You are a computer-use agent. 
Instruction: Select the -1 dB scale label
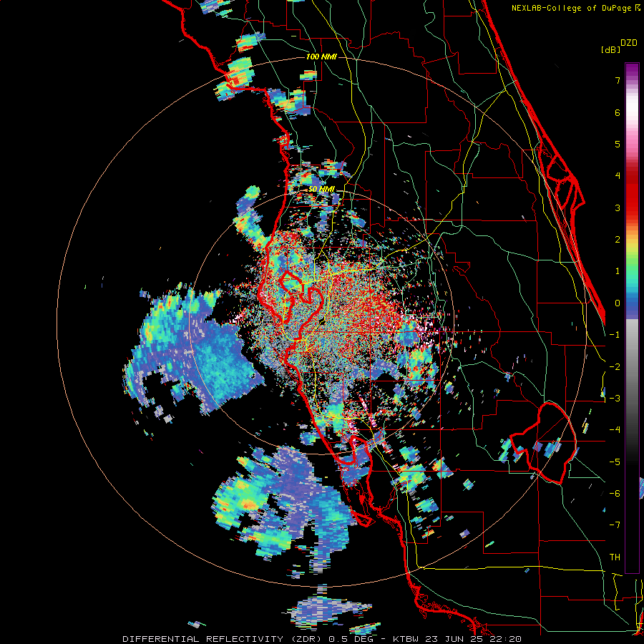[615, 335]
